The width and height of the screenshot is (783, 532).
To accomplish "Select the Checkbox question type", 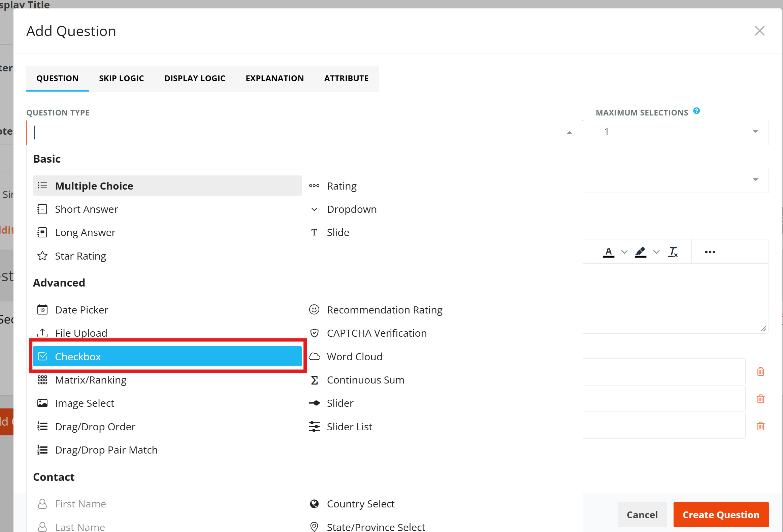I will pyautogui.click(x=167, y=357).
